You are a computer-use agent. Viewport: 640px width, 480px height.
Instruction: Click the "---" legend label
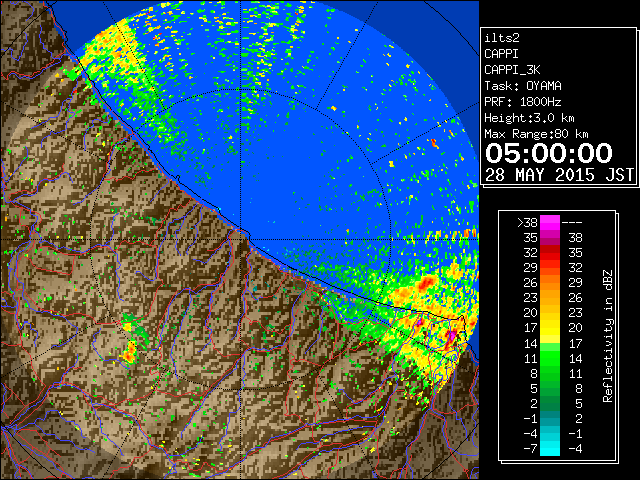[572, 222]
